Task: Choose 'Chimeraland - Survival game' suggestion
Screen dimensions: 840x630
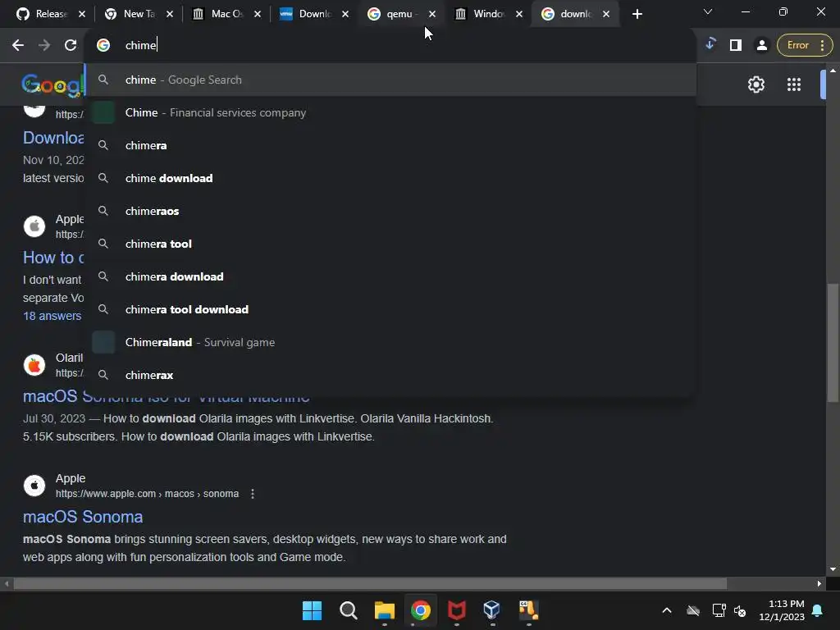Action: [391, 342]
